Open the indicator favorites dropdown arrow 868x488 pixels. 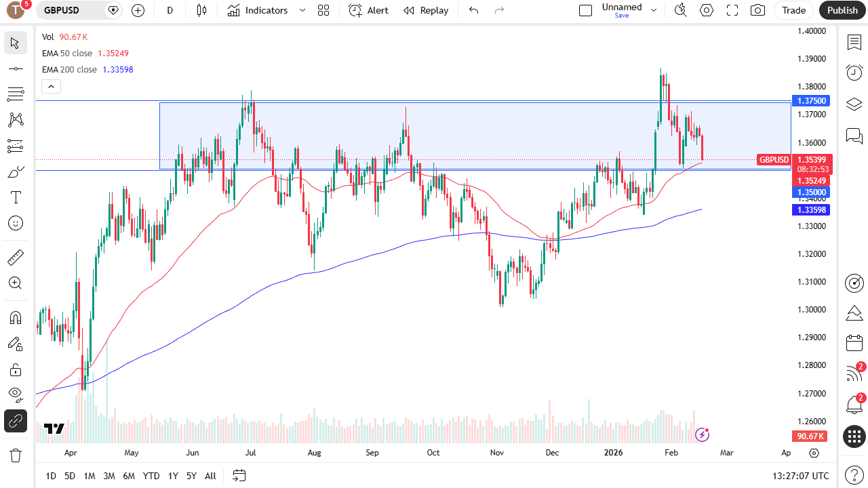(302, 10)
